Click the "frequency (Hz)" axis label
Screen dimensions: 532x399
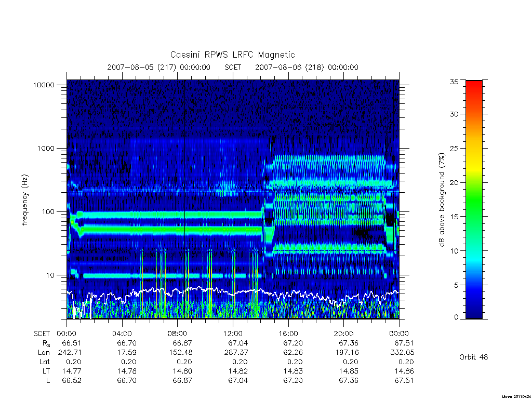pyautogui.click(x=24, y=200)
